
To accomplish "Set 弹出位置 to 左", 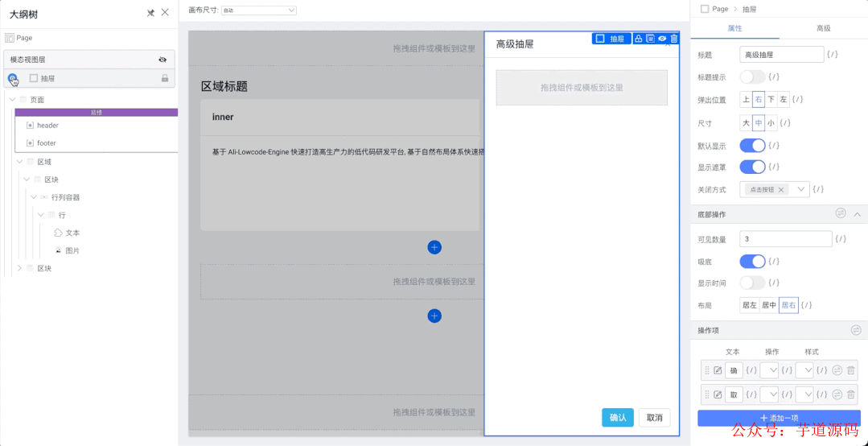I will coord(784,100).
